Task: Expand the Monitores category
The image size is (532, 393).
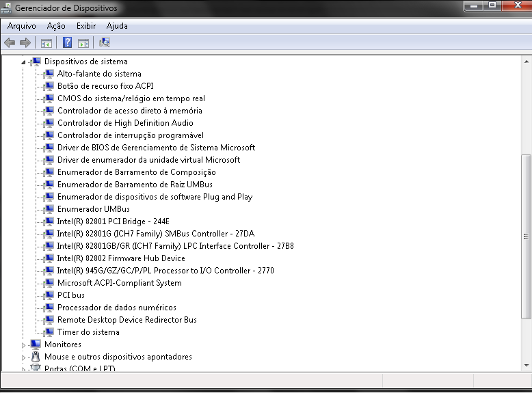Action: point(23,345)
